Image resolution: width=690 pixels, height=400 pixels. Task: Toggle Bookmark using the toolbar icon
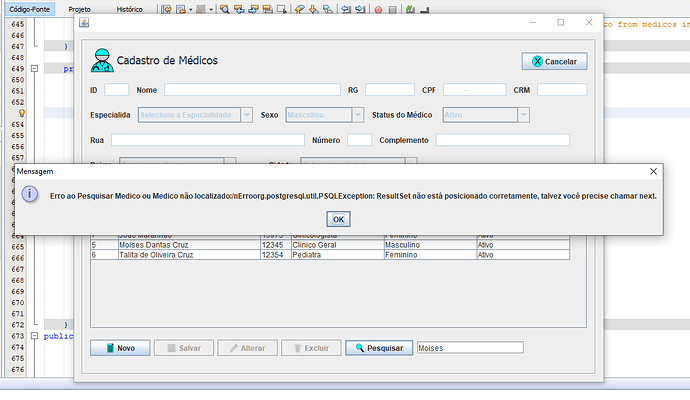pos(328,9)
